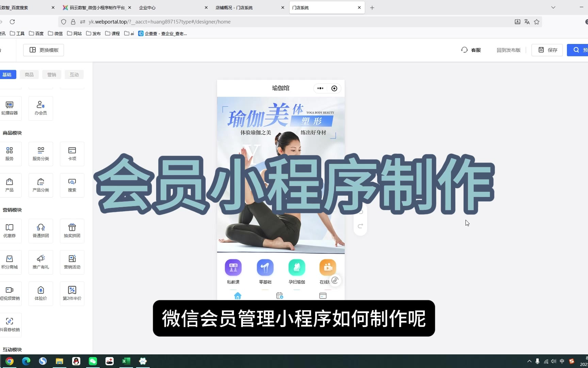588x368 pixels.
Task: Add the 营销活动 marketing activity module
Action: [72, 262]
